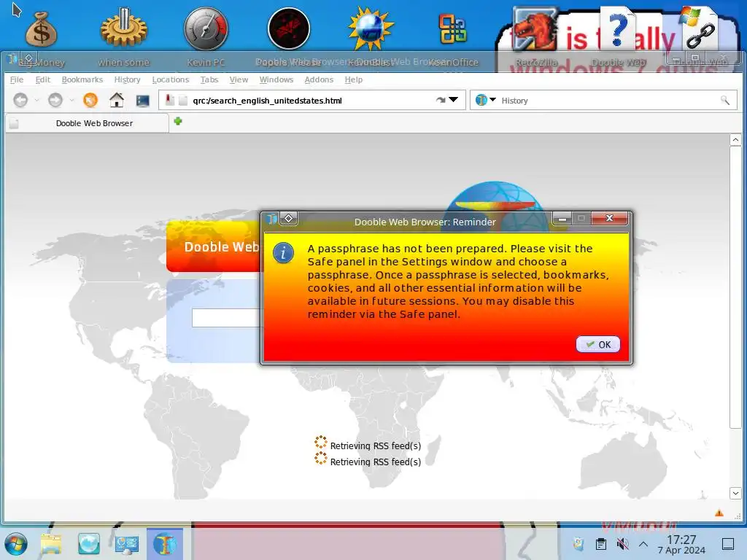Confirm the reminder with OK
Image resolution: width=747 pixels, height=560 pixels.
coord(598,344)
